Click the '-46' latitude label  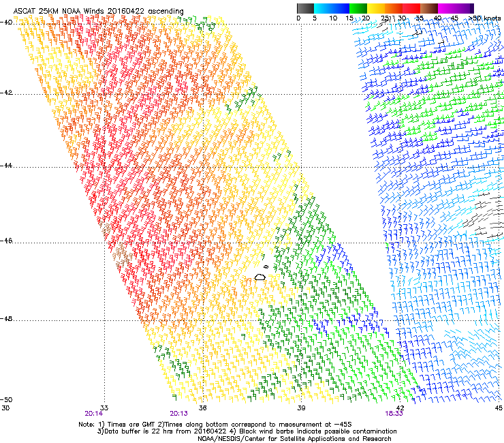pos(6,241)
